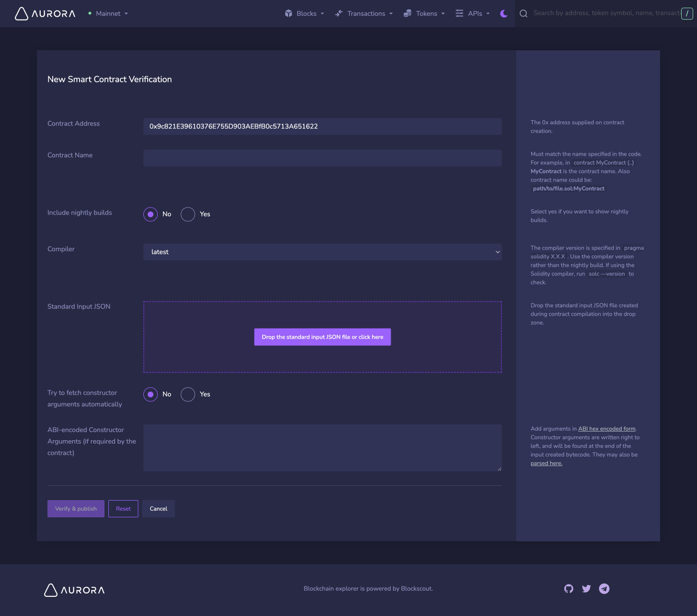
Task: Select Yes for Include nightly builds
Action: (x=188, y=214)
